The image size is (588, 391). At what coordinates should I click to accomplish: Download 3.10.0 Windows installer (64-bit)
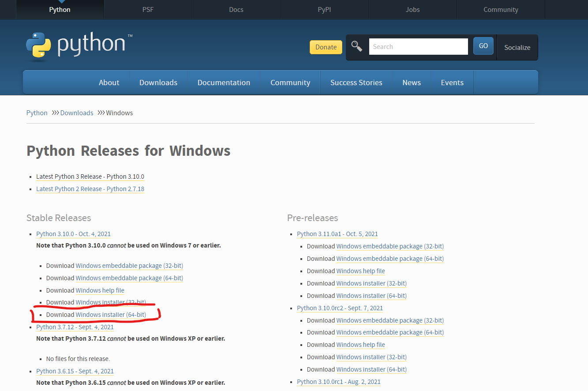click(x=111, y=315)
